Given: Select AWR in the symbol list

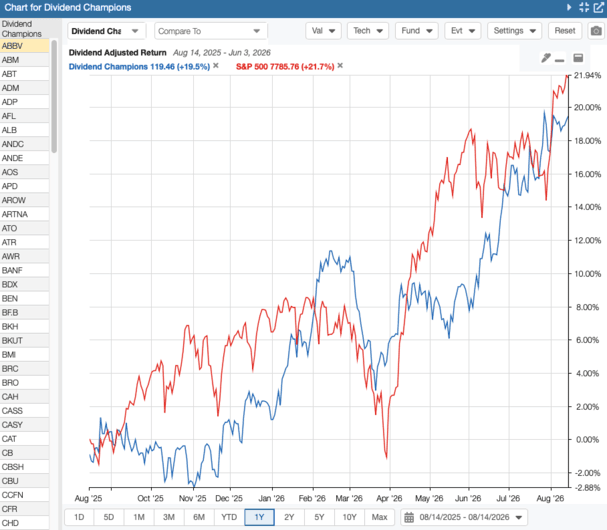Looking at the screenshot, I should [x=24, y=256].
